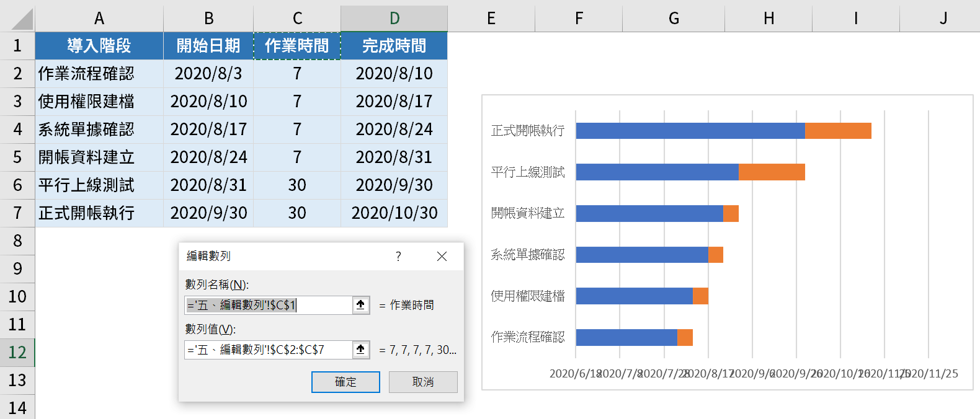Confirm with the 確定 button
The width and height of the screenshot is (980, 419).
345,382
